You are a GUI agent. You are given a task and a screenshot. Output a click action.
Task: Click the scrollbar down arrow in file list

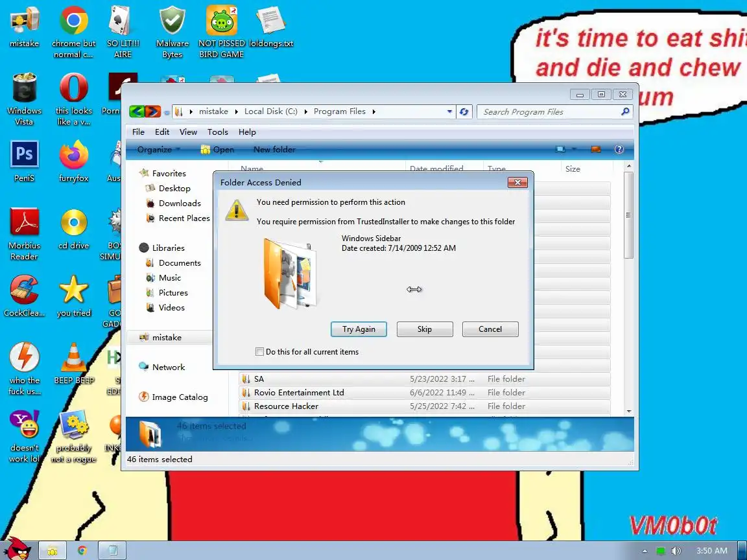(628, 411)
